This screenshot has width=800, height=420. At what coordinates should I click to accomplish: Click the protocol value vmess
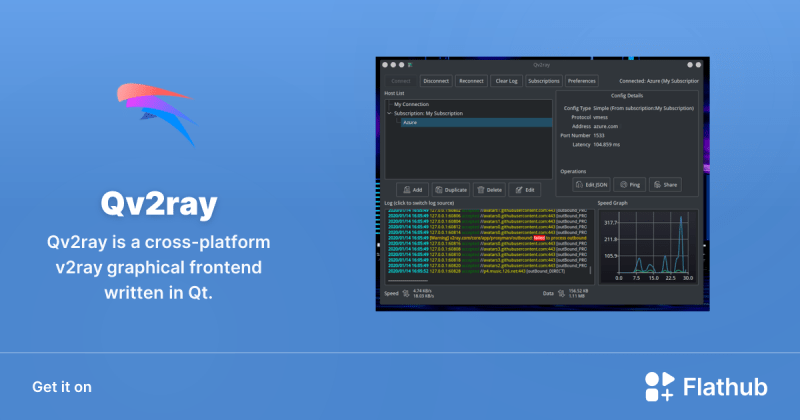click(x=601, y=117)
